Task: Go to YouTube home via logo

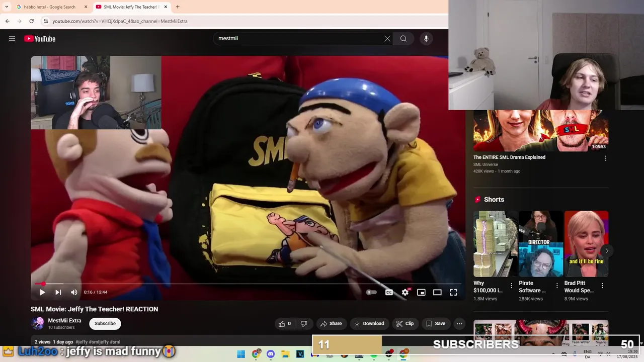Action: (40, 39)
